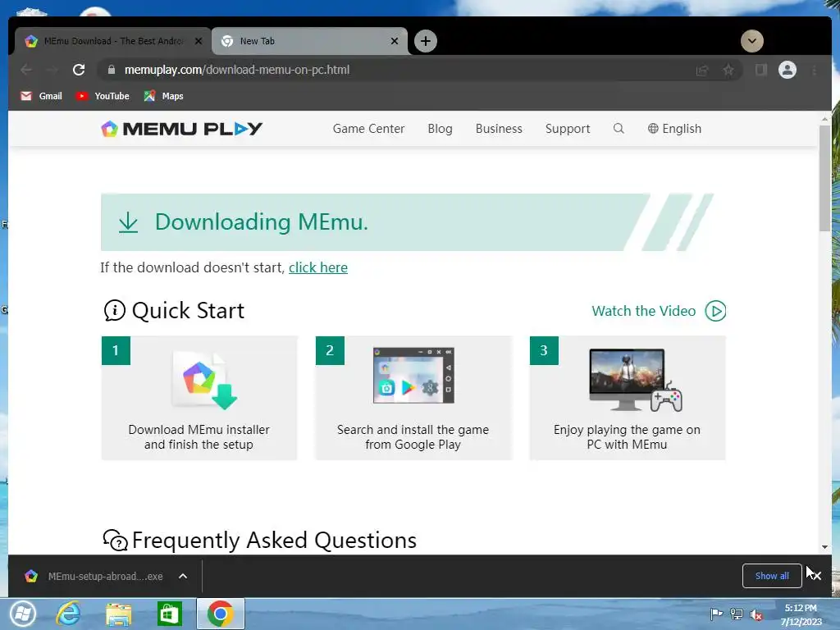
Task: Expand MEmu-setup-abroad download options chevron
Action: click(x=183, y=577)
